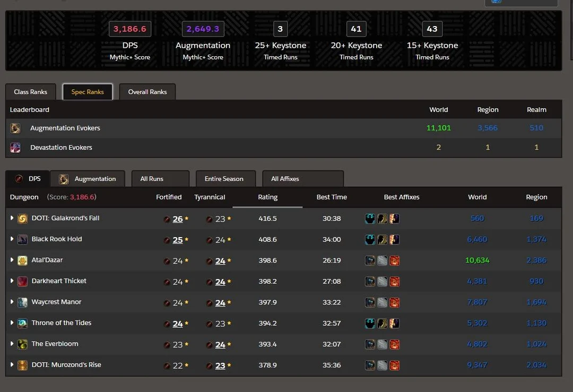The width and height of the screenshot is (573, 392).
Task: Expand the Black Rook Hold run details
Action: pos(11,239)
